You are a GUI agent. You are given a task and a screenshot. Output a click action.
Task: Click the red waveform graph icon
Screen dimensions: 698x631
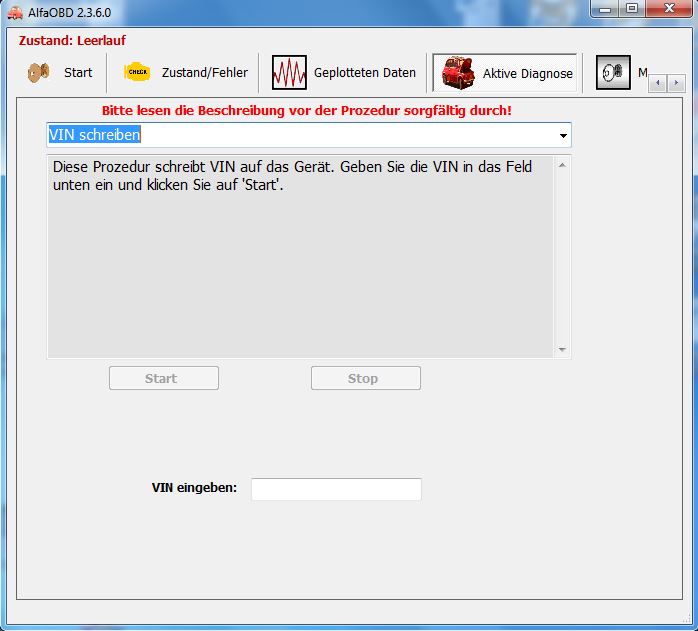click(289, 73)
